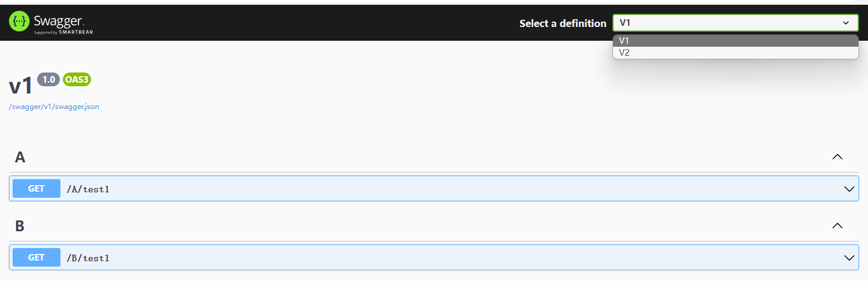868x281 pixels.
Task: Click the Select a definition label
Action: point(563,23)
